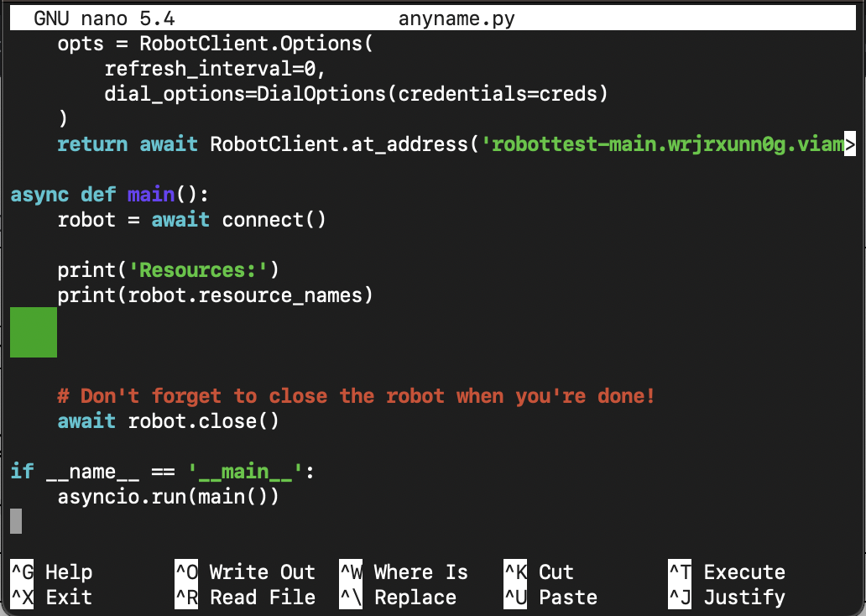
Task: Click the ^\ Replace shortcut
Action: (x=403, y=598)
